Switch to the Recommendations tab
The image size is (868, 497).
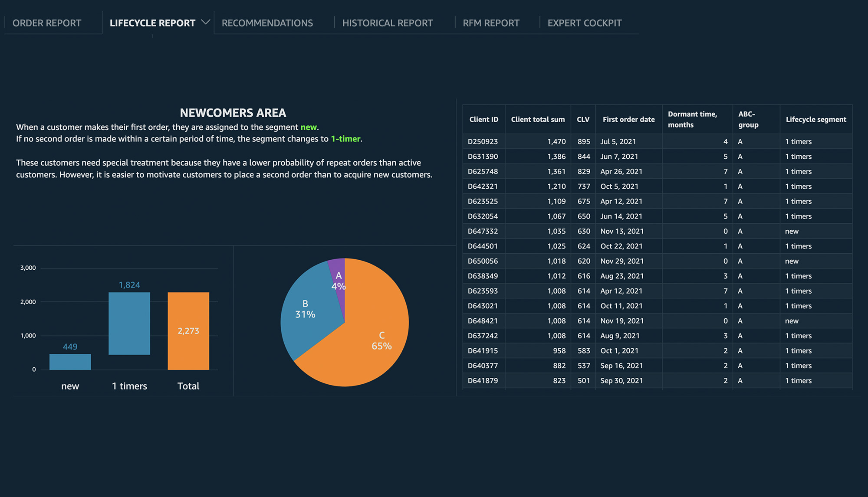[x=267, y=23]
